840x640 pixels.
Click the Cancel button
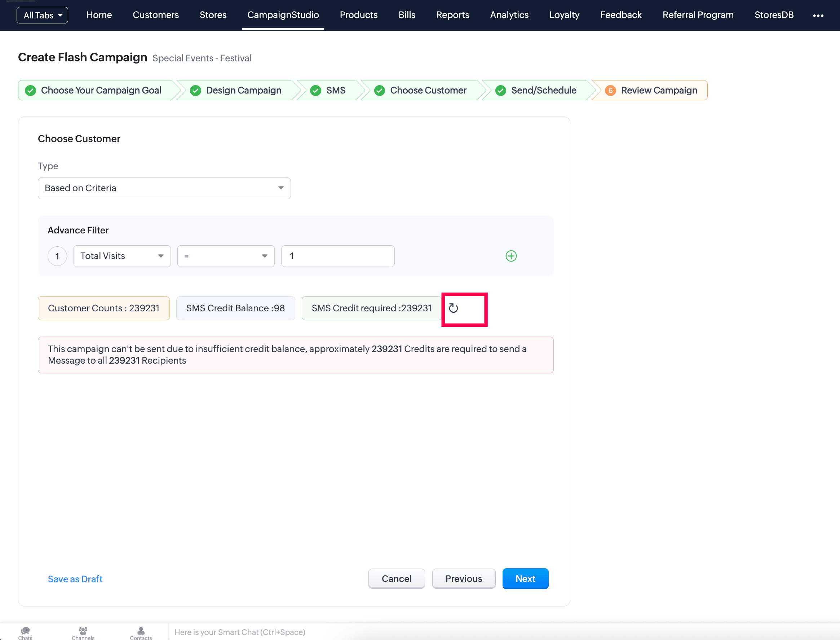click(396, 579)
